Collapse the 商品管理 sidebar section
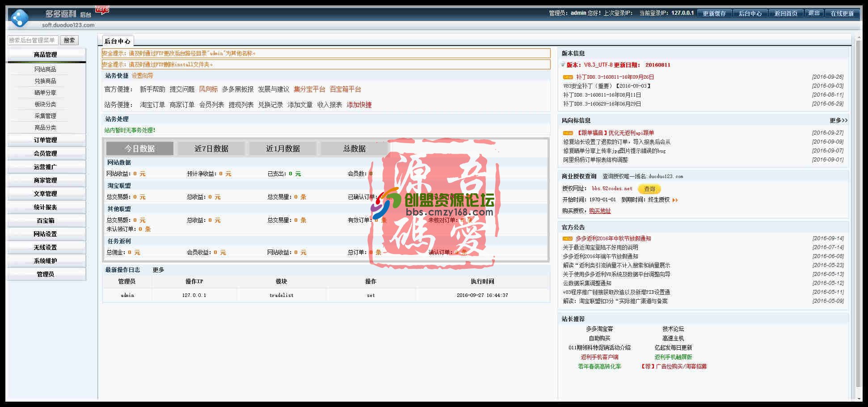This screenshot has width=868, height=407. click(46, 55)
